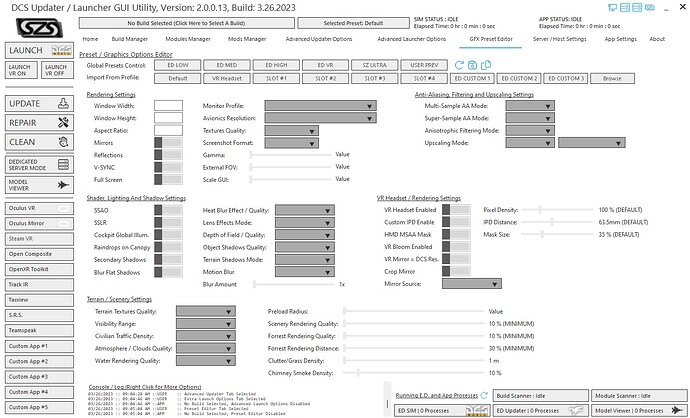This screenshot has height=418, width=690.
Task: Apply SZ ULTRA global preset
Action: pyautogui.click(x=374, y=65)
